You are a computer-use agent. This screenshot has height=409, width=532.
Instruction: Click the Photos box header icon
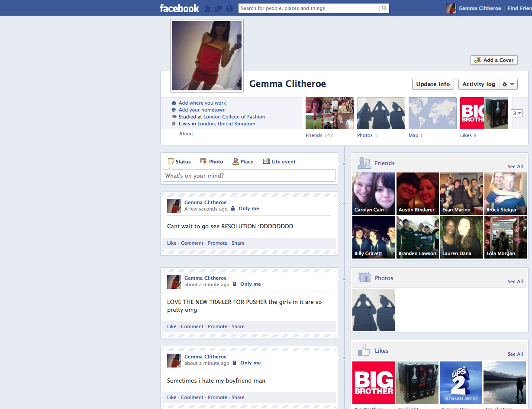click(364, 278)
